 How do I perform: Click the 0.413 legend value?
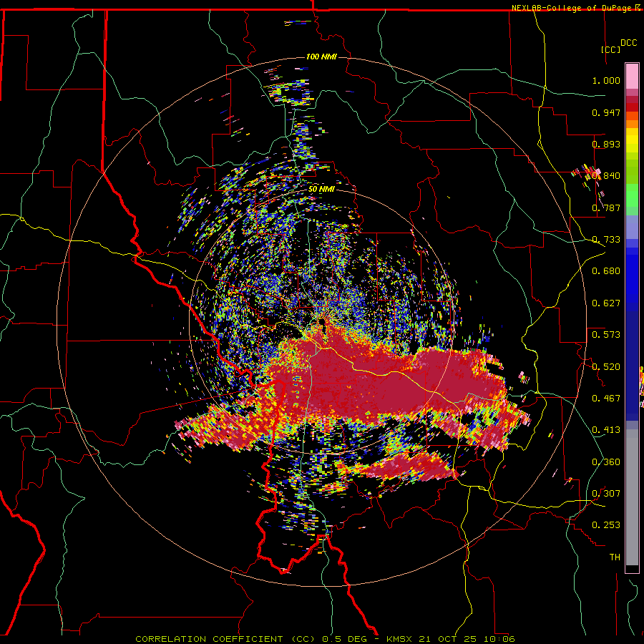point(606,430)
